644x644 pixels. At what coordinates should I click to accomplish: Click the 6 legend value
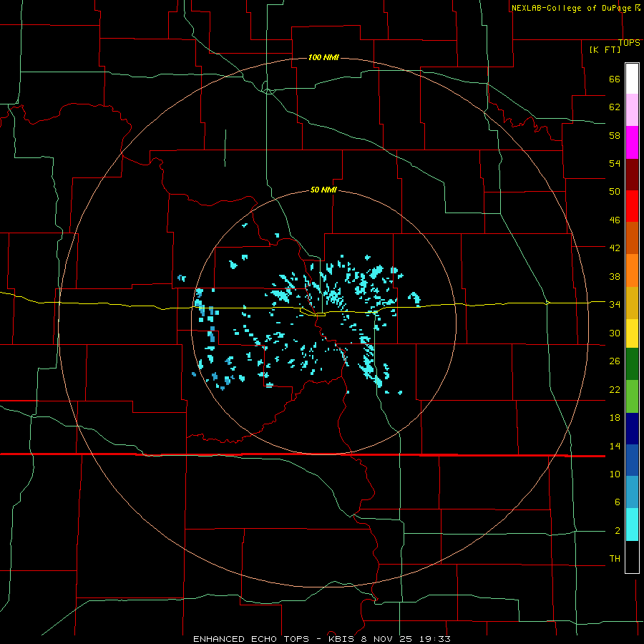(x=617, y=502)
